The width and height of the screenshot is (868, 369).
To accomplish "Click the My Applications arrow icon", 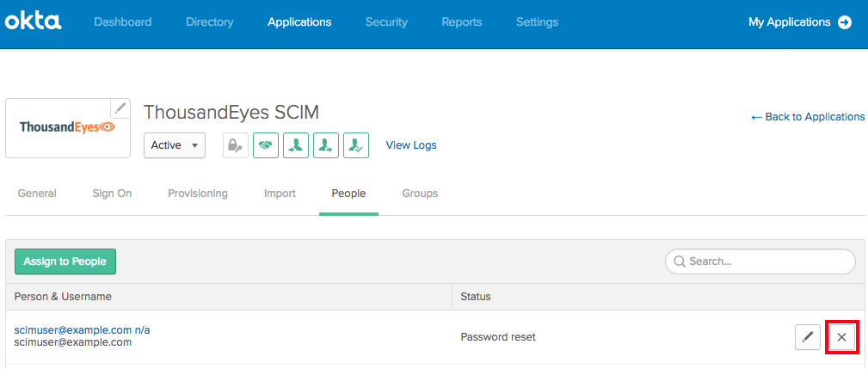I will [845, 22].
